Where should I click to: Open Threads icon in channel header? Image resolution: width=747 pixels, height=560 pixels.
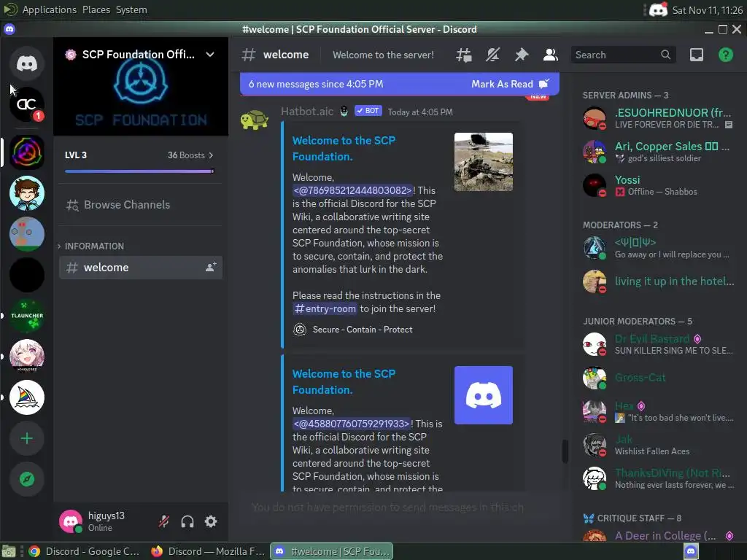[x=463, y=55]
